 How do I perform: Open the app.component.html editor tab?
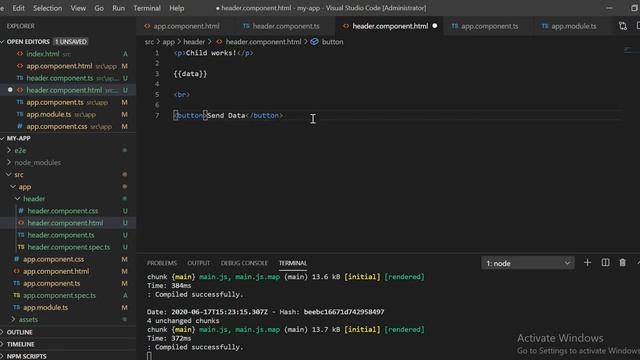click(x=182, y=26)
